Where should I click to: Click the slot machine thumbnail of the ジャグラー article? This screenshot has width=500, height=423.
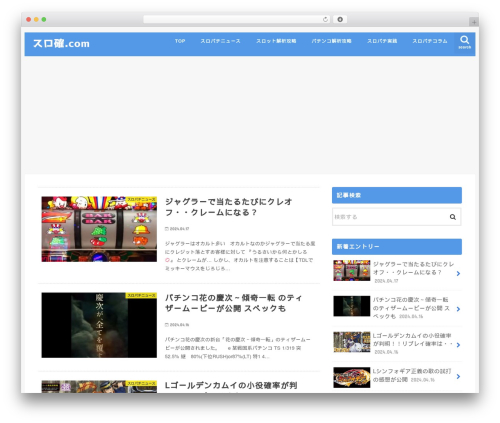click(99, 229)
